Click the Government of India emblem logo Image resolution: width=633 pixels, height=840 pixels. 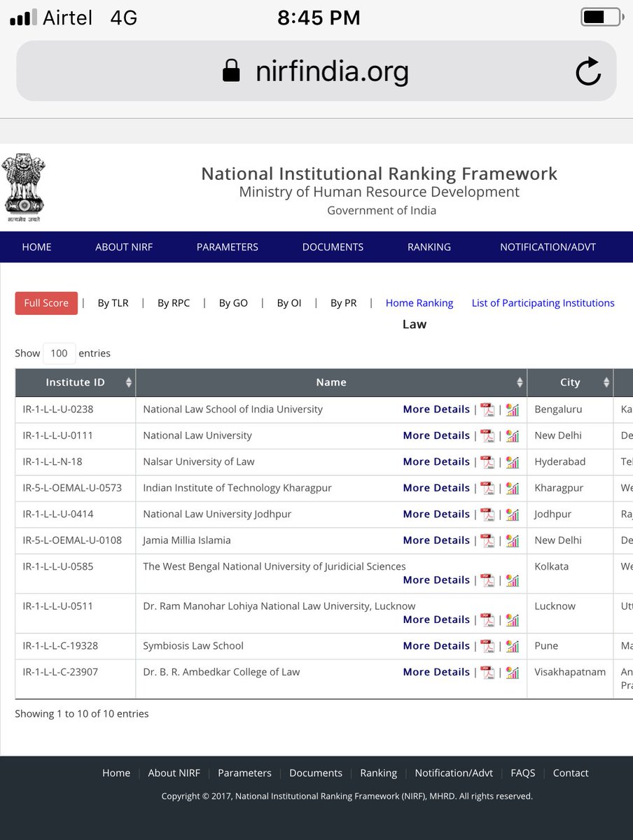click(x=24, y=188)
